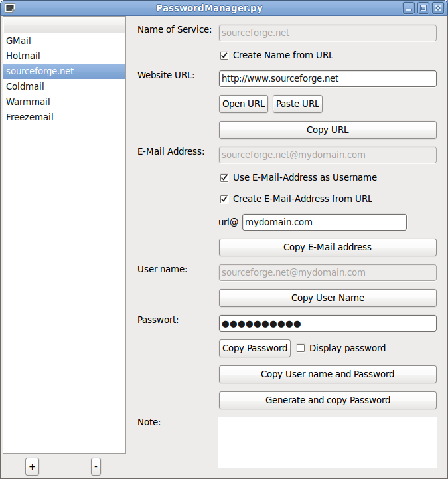Select Freezemail in the service list
This screenshot has width=448, height=479.
tap(64, 117)
